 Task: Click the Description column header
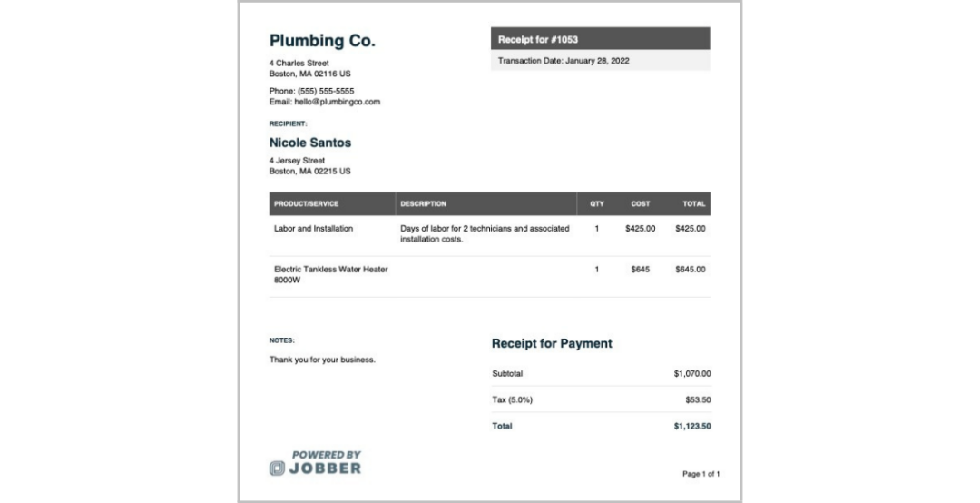(423, 204)
